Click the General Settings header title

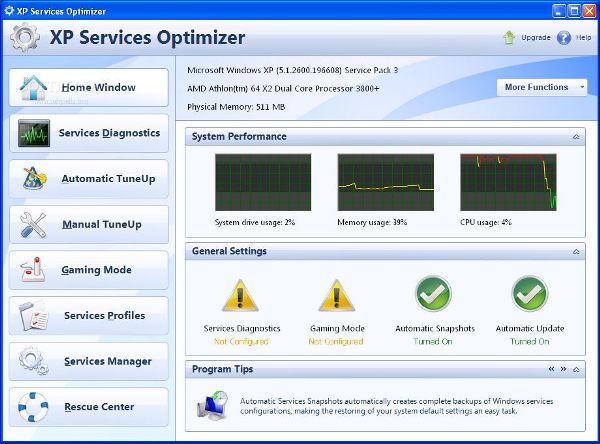(229, 251)
